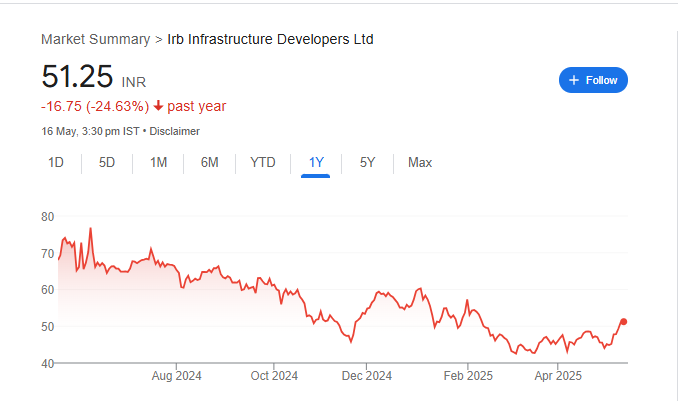Viewport: 678px width, 401px height.
Task: Click the Aug 2024 axis label
Action: (x=176, y=376)
